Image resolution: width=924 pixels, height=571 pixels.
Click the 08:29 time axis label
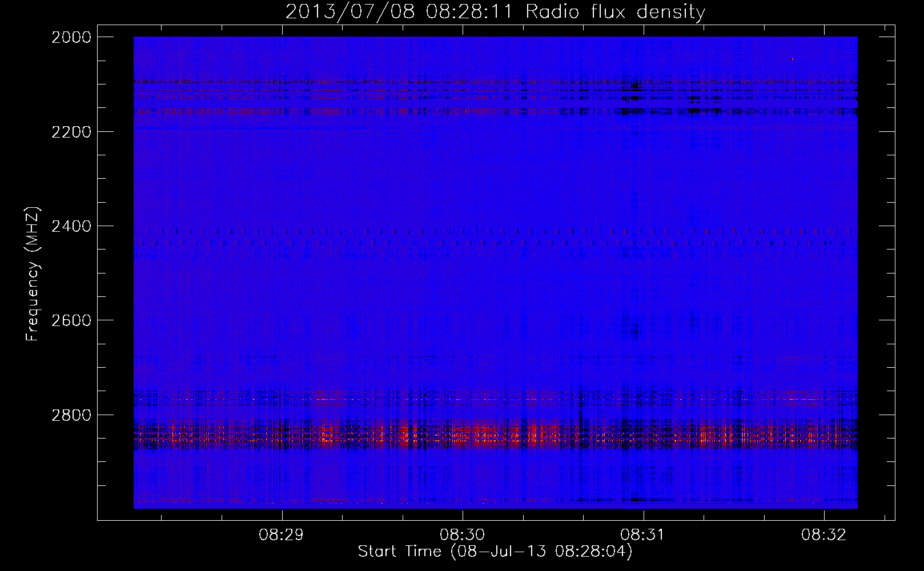click(282, 535)
